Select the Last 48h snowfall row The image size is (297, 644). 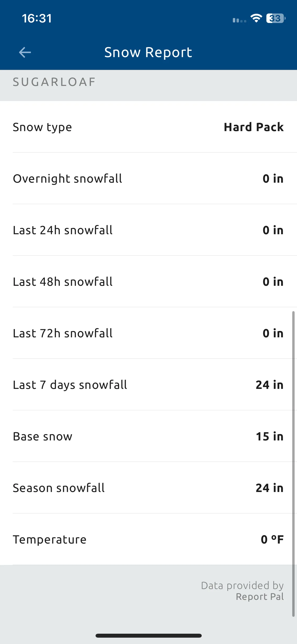point(148,282)
